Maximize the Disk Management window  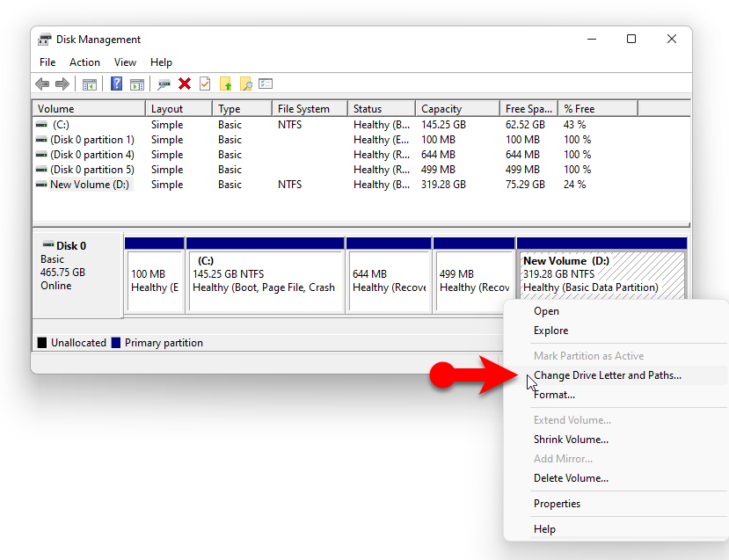click(x=631, y=39)
